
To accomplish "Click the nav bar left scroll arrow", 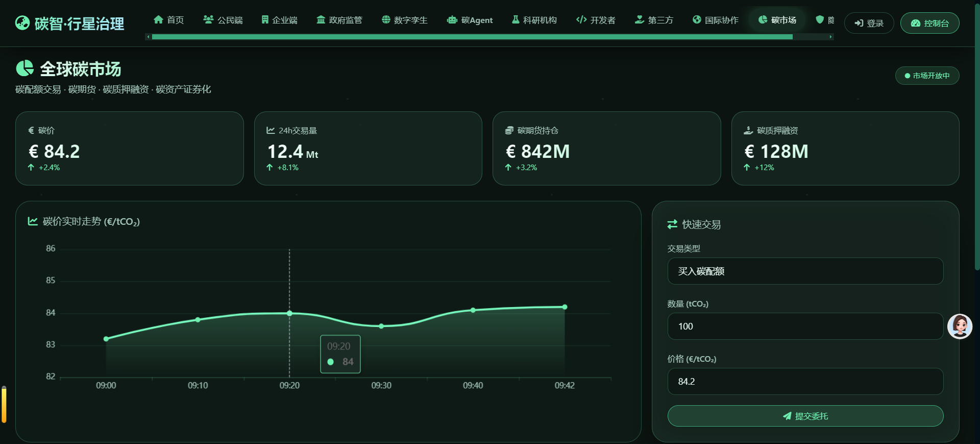I will click(x=148, y=37).
